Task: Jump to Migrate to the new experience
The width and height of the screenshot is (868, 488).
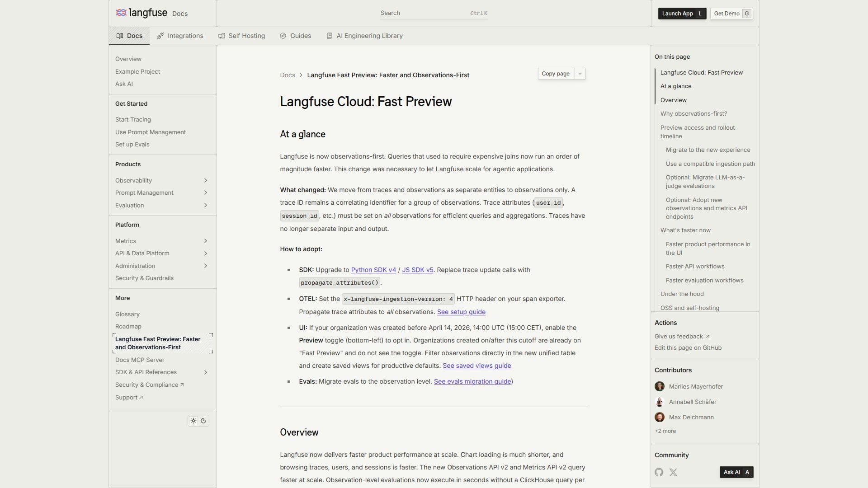Action: (708, 150)
